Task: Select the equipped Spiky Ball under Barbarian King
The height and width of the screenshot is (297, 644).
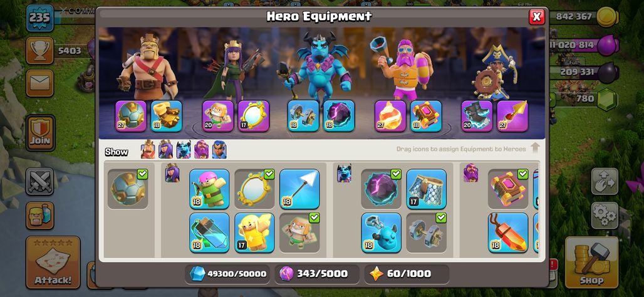Action: 131,116
